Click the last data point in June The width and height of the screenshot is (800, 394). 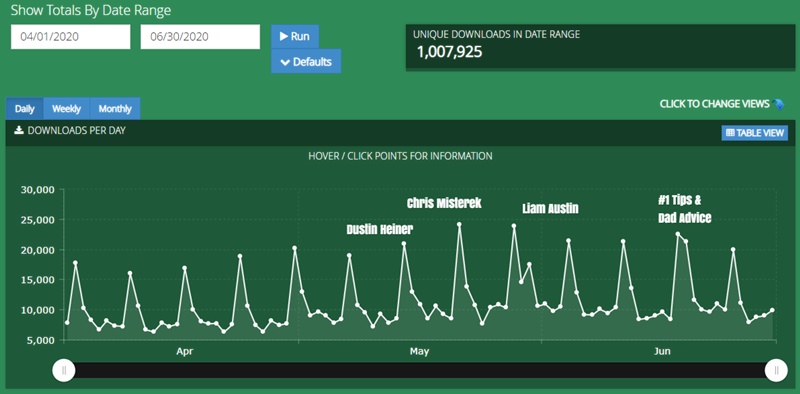point(772,310)
